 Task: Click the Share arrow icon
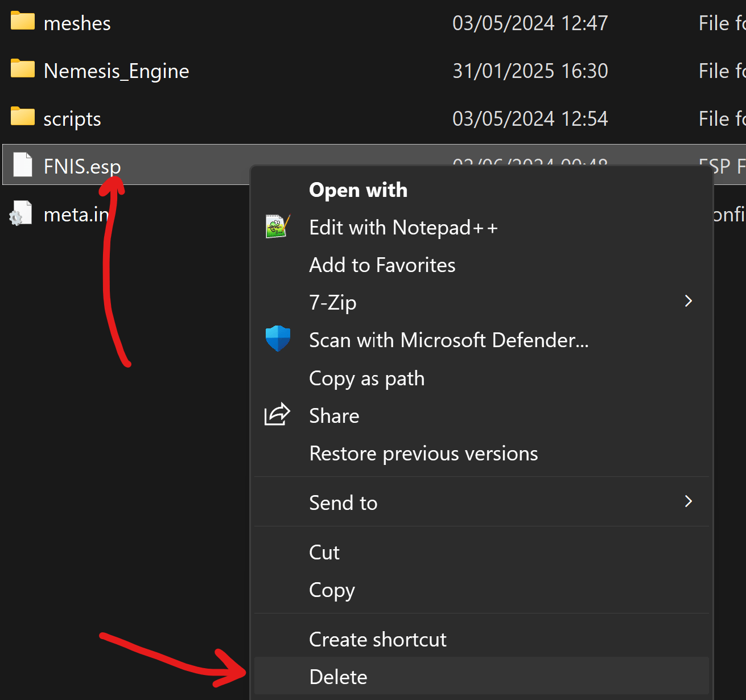[277, 415]
